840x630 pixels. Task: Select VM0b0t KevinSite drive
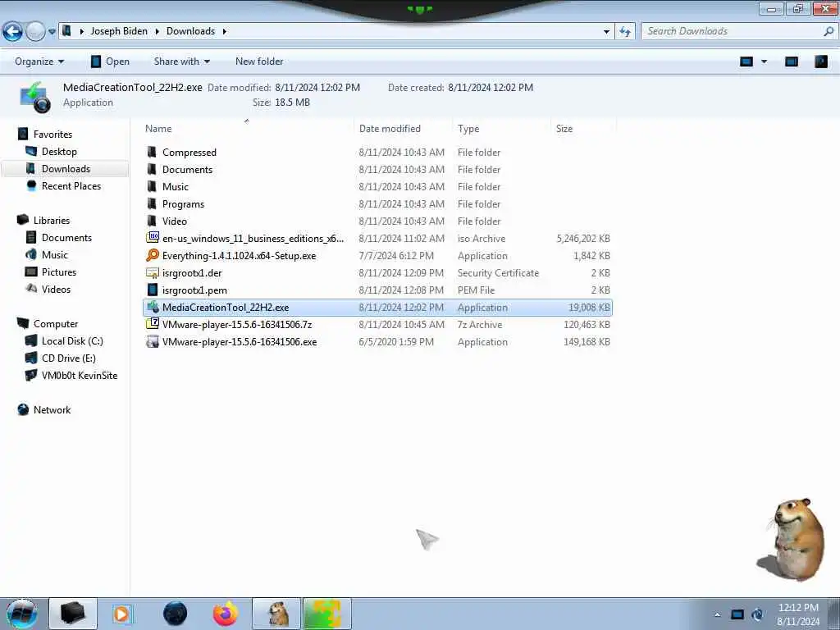click(80, 376)
